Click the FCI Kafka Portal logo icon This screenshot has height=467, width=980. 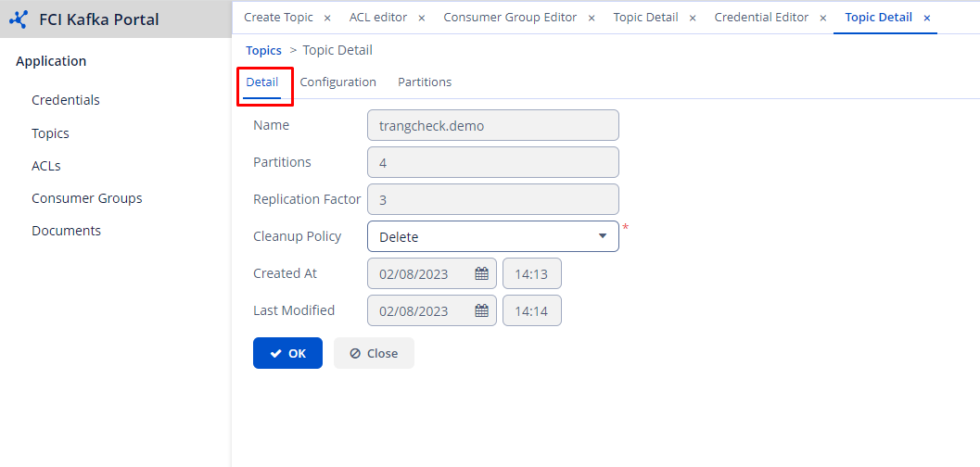[19, 19]
